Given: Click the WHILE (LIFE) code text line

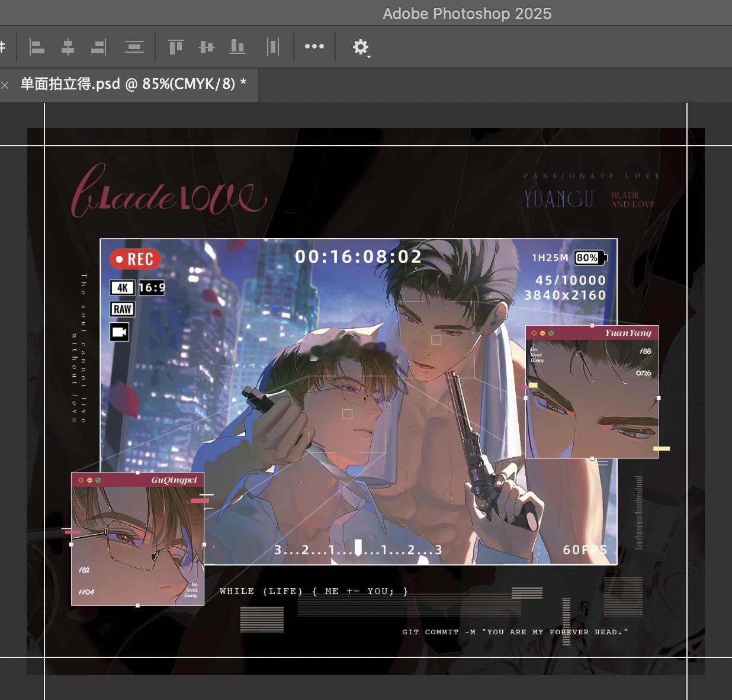Looking at the screenshot, I should tap(314, 591).
